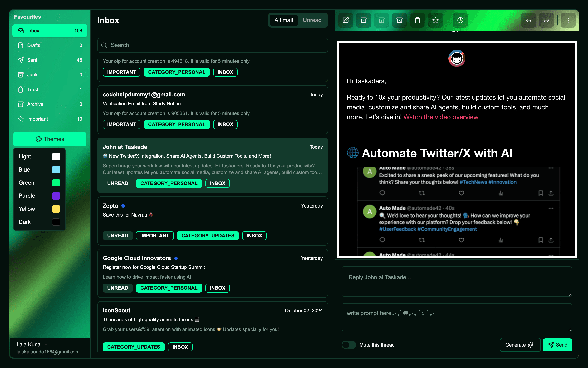Click the CATEGORY_UPDATES tag on the Zepto email
588x368 pixels.
(208, 236)
